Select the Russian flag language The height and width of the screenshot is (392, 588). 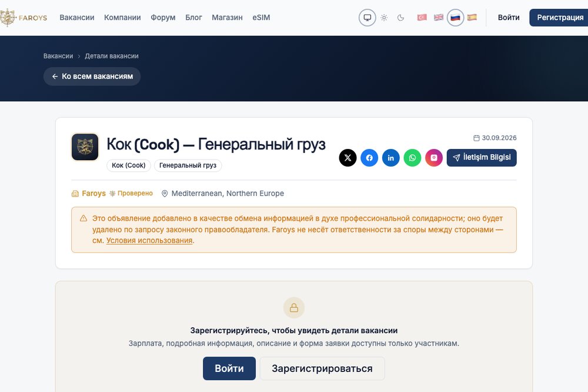tap(455, 18)
